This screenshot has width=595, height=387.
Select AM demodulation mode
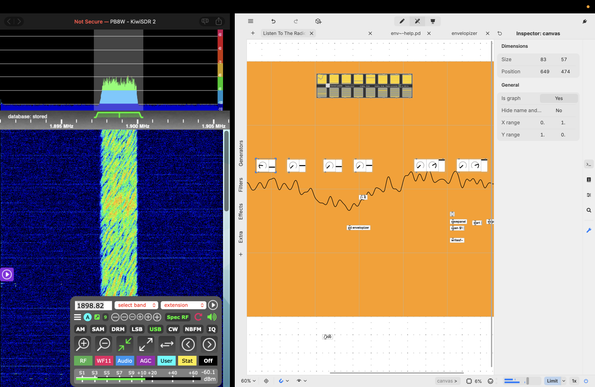(x=80, y=329)
